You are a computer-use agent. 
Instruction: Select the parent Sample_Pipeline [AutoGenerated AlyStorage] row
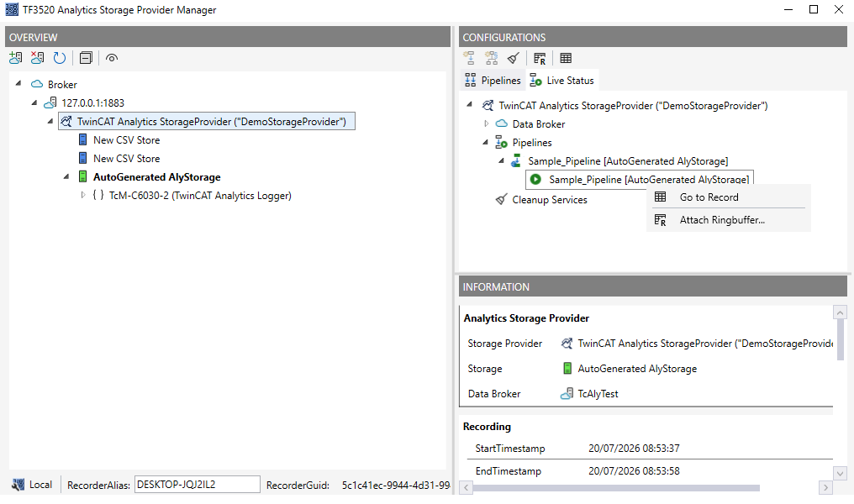point(627,161)
